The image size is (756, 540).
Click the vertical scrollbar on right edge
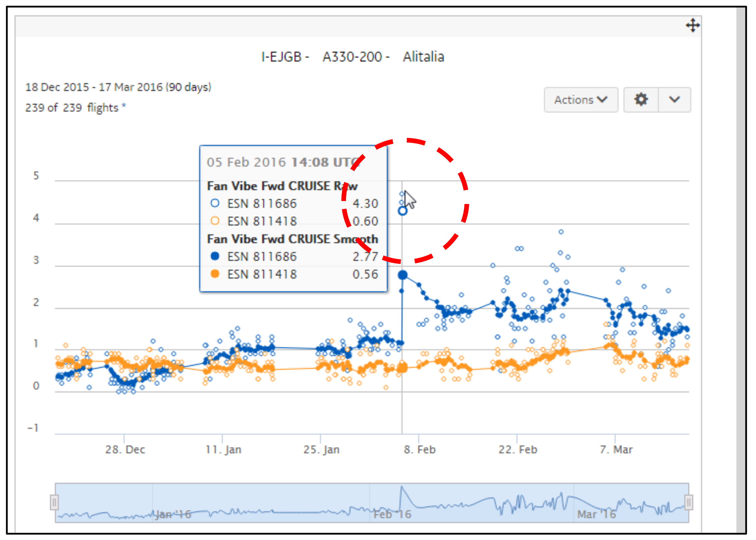pyautogui.click(x=740, y=266)
